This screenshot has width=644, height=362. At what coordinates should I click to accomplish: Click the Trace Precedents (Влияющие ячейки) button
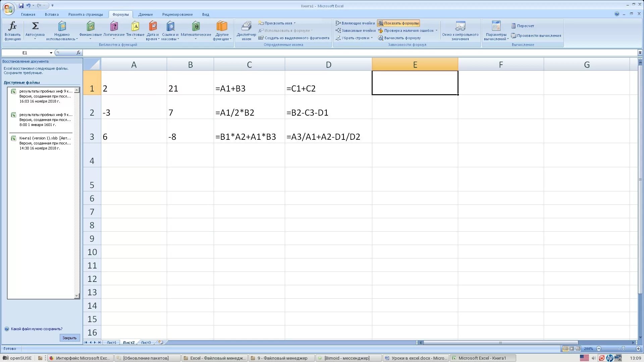[x=355, y=23]
